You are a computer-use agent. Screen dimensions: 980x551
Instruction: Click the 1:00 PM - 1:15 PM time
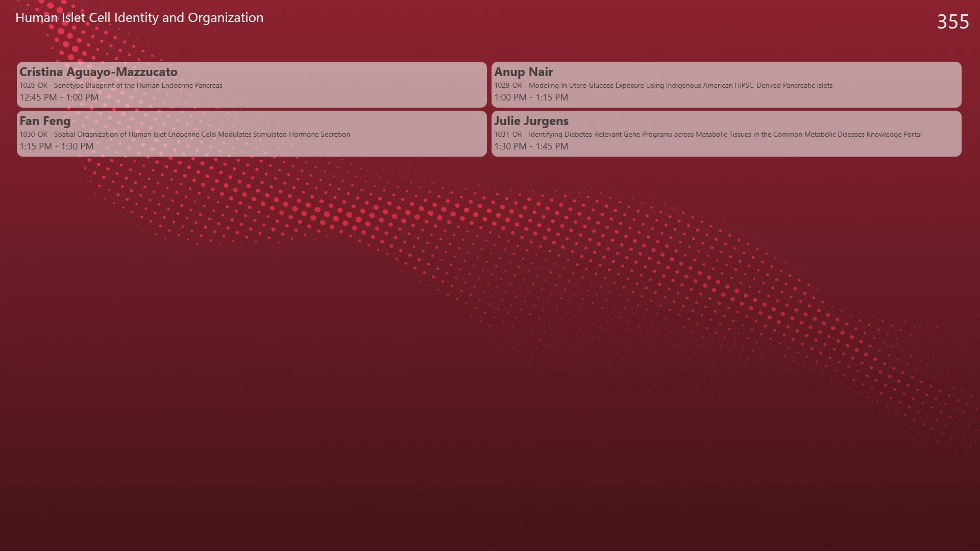[531, 97]
